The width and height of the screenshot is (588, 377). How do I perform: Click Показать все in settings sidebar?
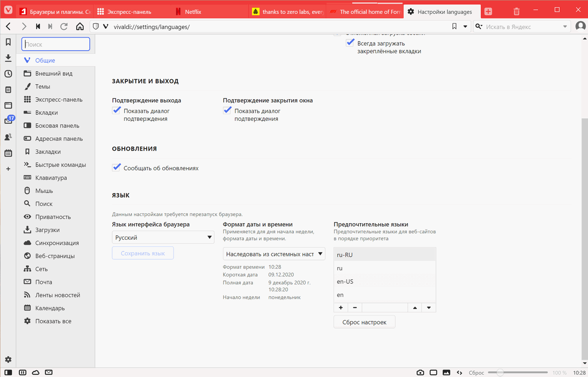coord(56,321)
